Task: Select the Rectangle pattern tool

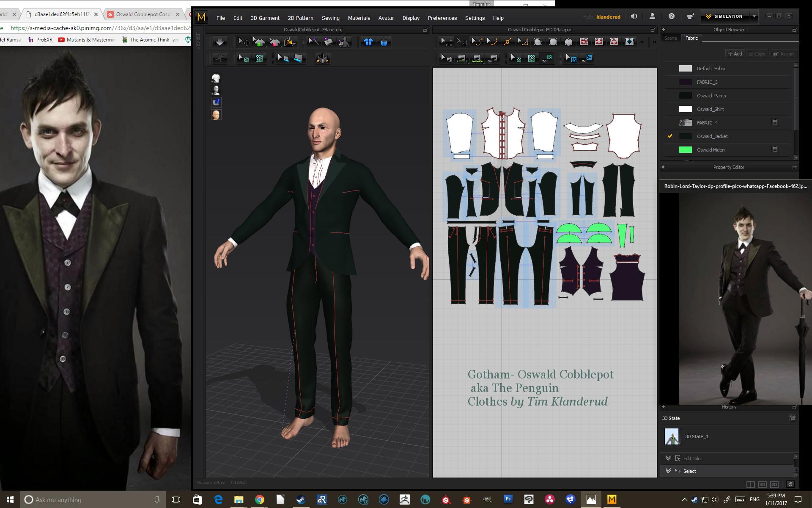Action: tap(553, 42)
